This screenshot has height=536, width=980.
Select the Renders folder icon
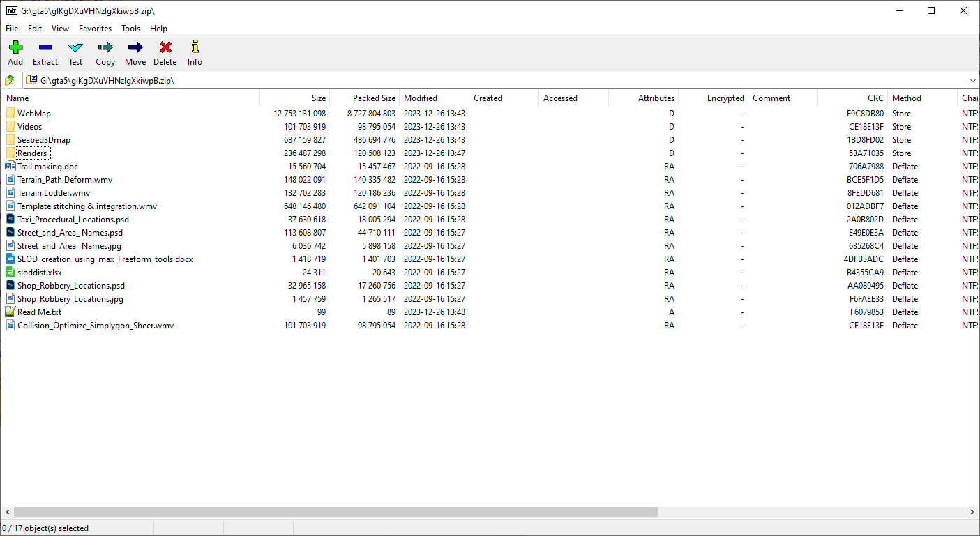point(10,153)
